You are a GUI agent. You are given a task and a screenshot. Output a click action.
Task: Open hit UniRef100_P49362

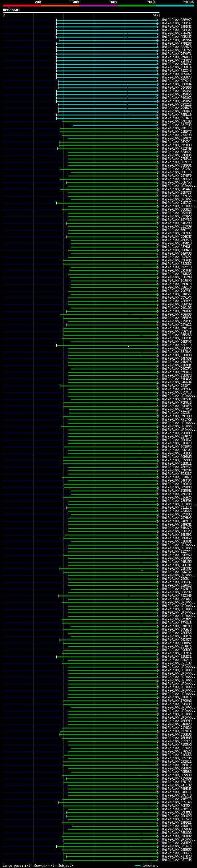coord(177,98)
